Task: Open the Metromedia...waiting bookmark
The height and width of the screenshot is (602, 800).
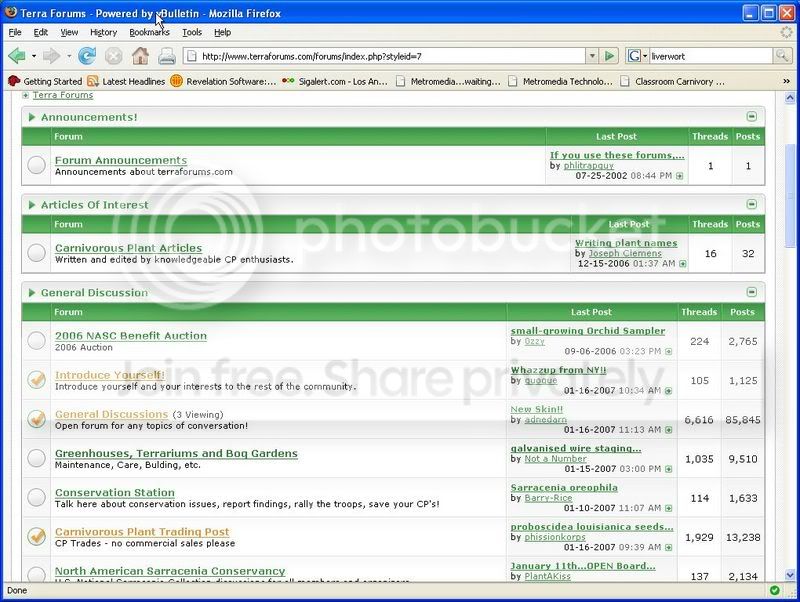Action: (x=448, y=81)
